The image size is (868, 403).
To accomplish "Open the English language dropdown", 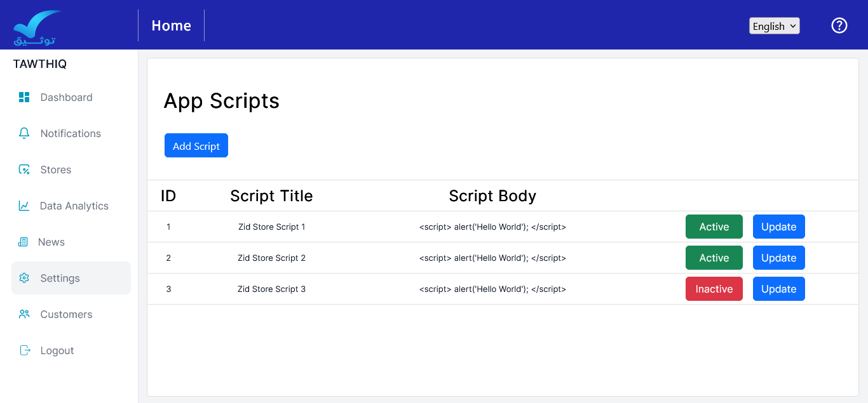I will (775, 26).
